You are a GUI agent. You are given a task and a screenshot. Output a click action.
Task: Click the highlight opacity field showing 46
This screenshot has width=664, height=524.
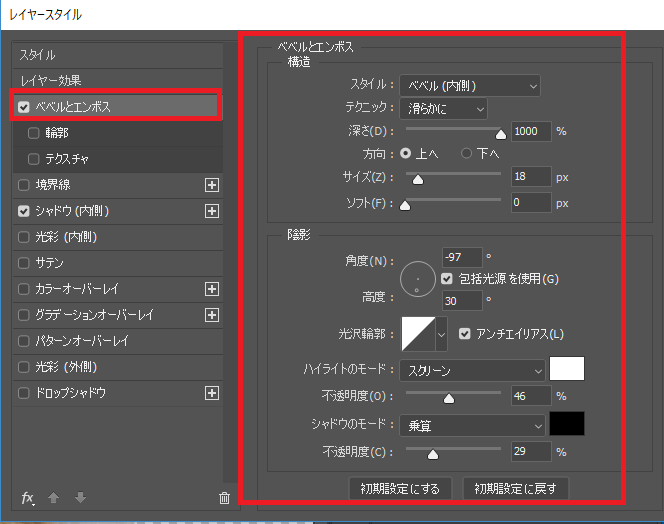tap(531, 396)
